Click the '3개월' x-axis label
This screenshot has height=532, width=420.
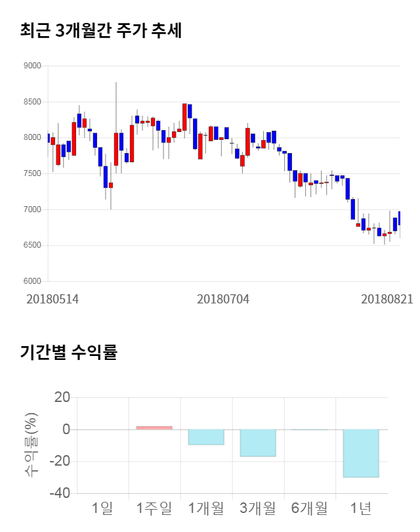[x=258, y=508]
